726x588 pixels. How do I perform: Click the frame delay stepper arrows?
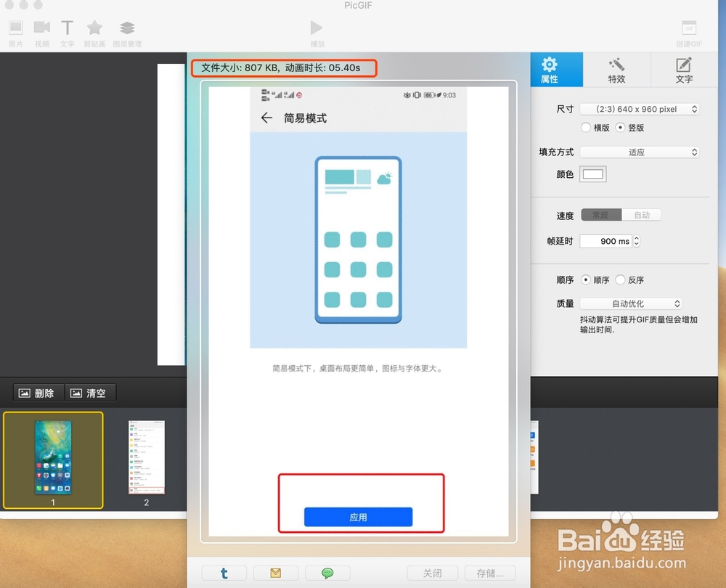[x=637, y=241]
